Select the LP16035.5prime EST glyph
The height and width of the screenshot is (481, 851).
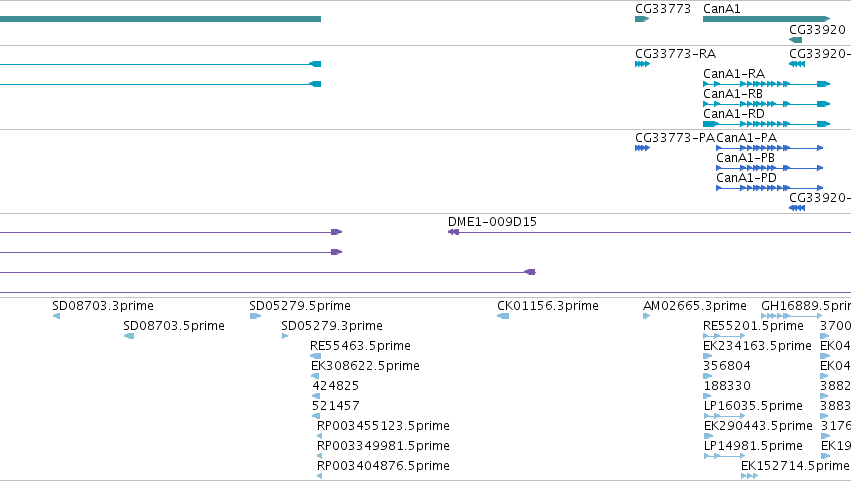(724, 416)
